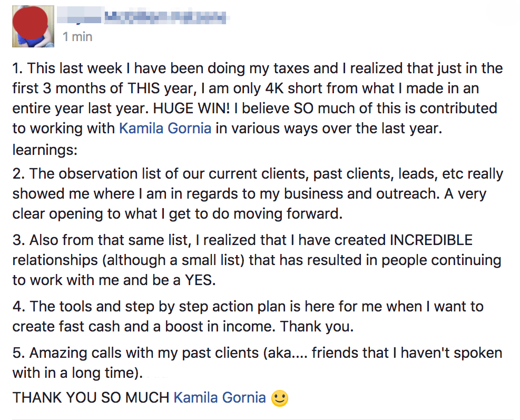Click the word 'INCREDIBLE' in point 3
The width and height of the screenshot is (520, 420).
pyautogui.click(x=431, y=240)
